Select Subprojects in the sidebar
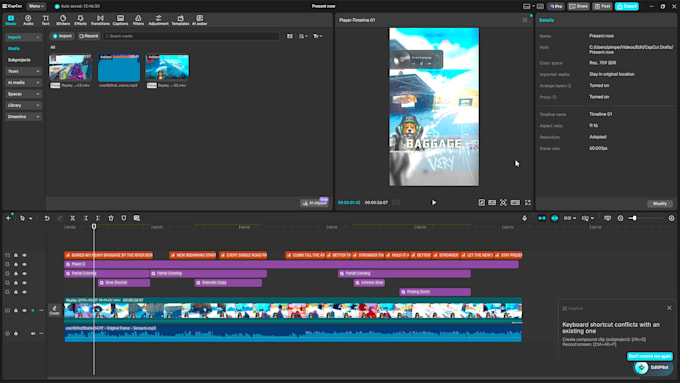Screen dimensions: 680x383 coord(19,60)
